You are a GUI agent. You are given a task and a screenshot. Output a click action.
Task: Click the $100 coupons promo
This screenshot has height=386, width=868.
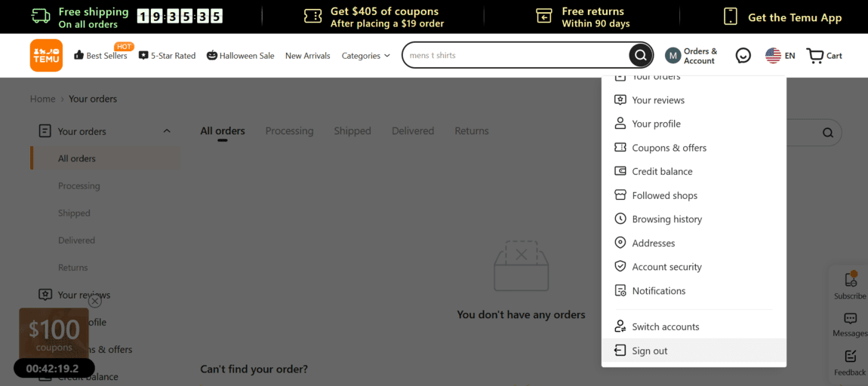pos(54,333)
